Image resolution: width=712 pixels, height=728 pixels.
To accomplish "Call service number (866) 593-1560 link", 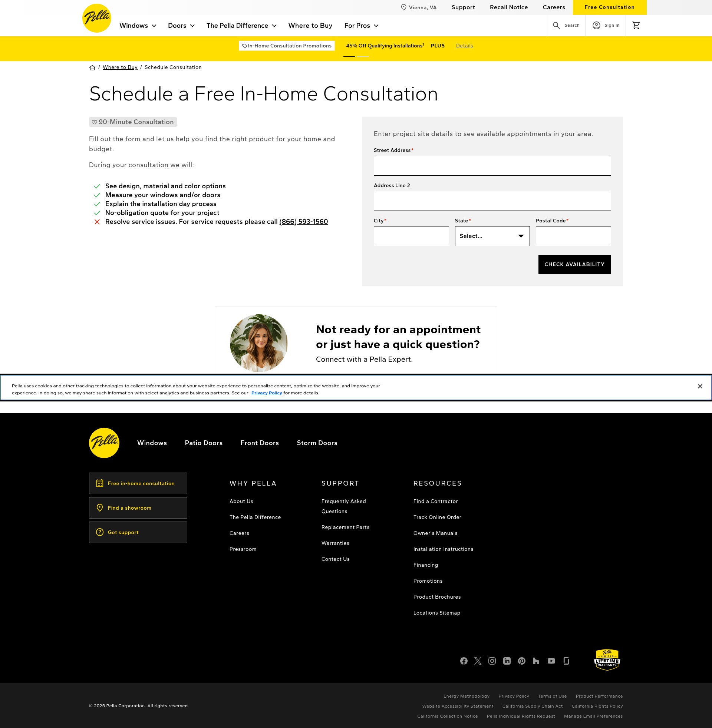I will point(304,222).
